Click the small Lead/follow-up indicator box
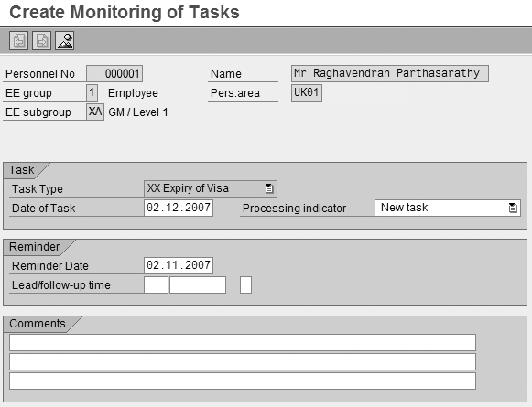This screenshot has width=532, height=407. tap(246, 285)
